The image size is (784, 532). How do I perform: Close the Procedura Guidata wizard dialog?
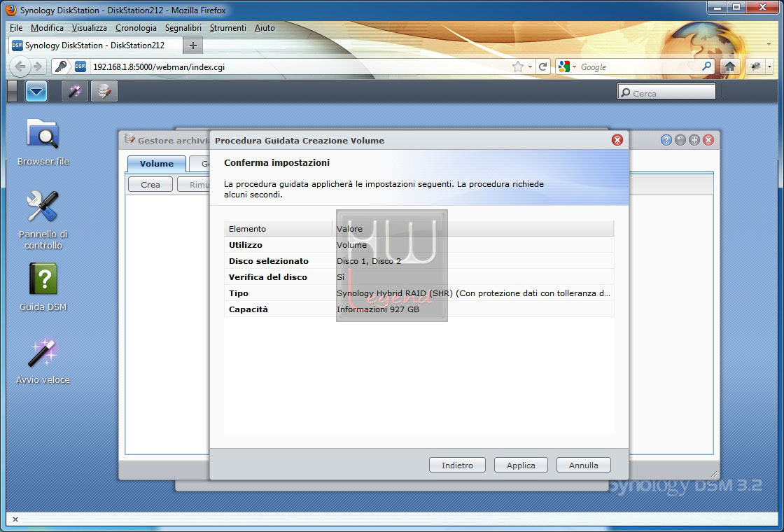pyautogui.click(x=617, y=141)
